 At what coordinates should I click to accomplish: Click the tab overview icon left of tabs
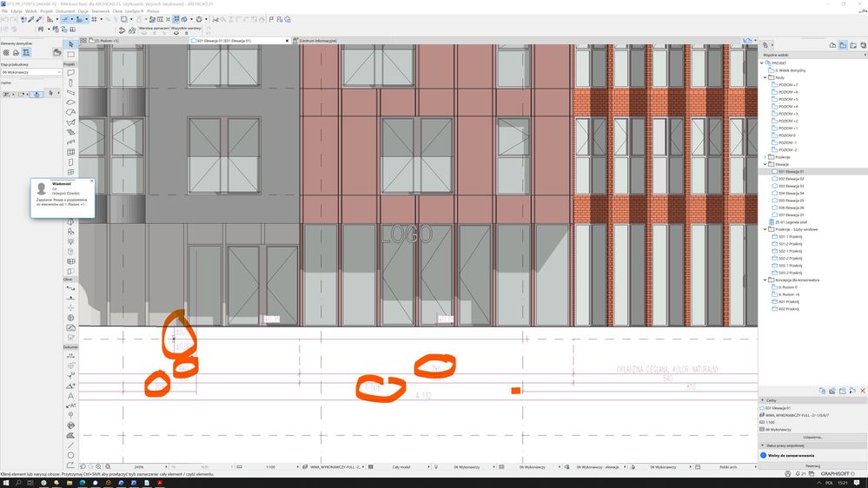pyautogui.click(x=83, y=41)
